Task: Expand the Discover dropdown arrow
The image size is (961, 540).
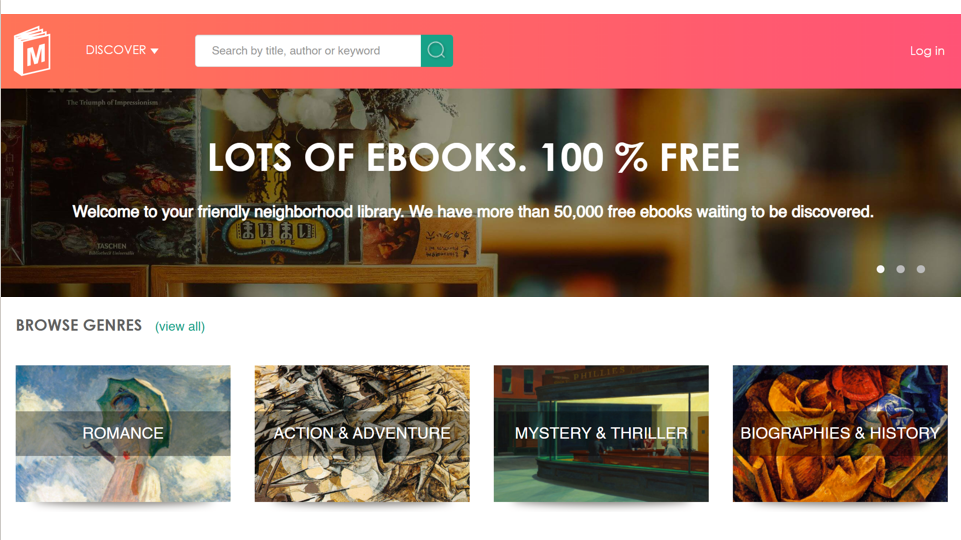Action: point(154,51)
